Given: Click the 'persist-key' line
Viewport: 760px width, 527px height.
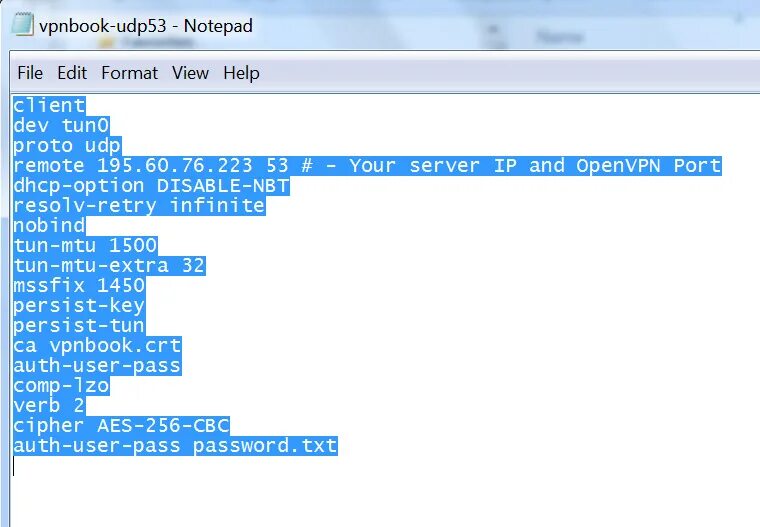Looking at the screenshot, I should [x=79, y=305].
